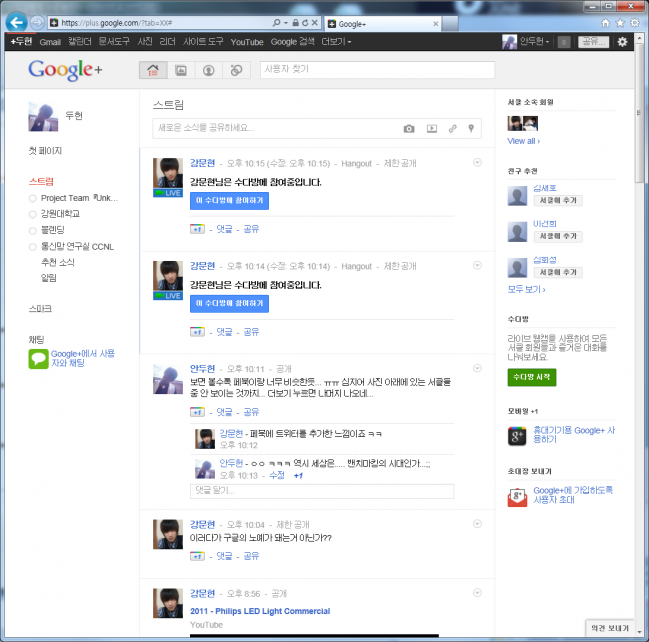Click 서클에 추가 for 김세호
This screenshot has height=642, width=649.
[x=558, y=201]
